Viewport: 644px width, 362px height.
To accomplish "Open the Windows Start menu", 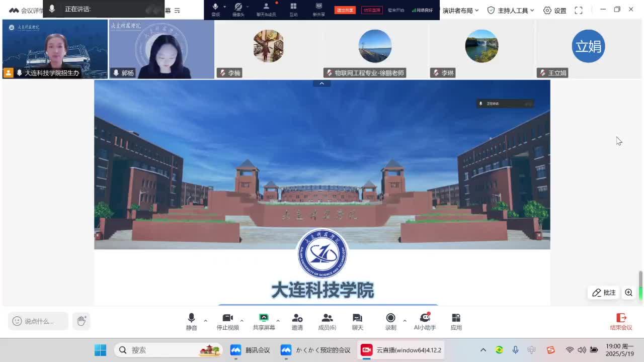I will pos(100,350).
